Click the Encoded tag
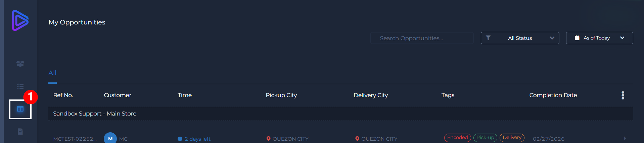The width and height of the screenshot is (644, 143). 457,138
